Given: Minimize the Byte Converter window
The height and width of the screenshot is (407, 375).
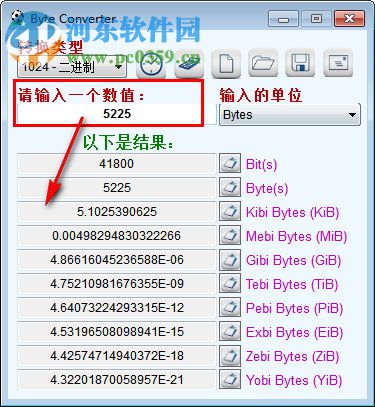Looking at the screenshot, I should pyautogui.click(x=283, y=19).
